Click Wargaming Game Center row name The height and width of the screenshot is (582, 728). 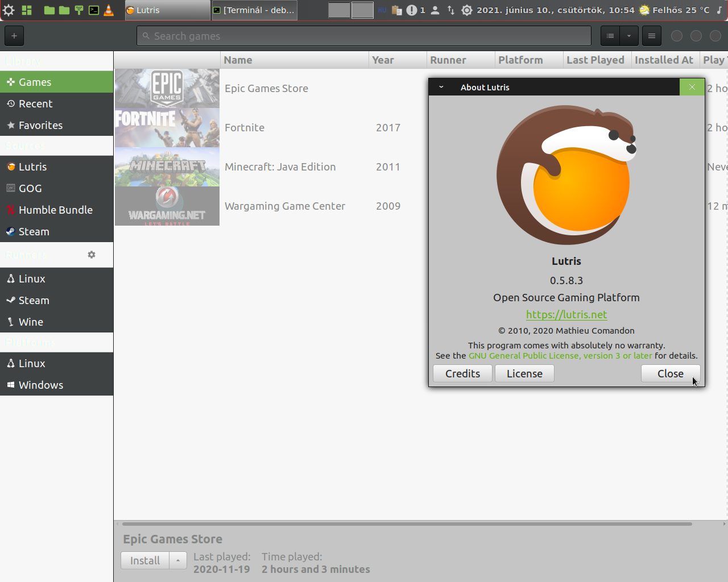tap(285, 206)
